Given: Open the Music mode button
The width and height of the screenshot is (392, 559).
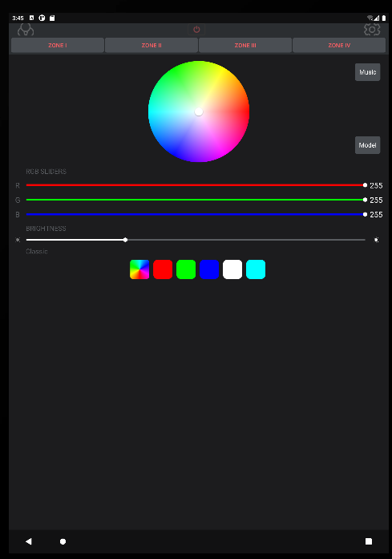Looking at the screenshot, I should click(367, 72).
